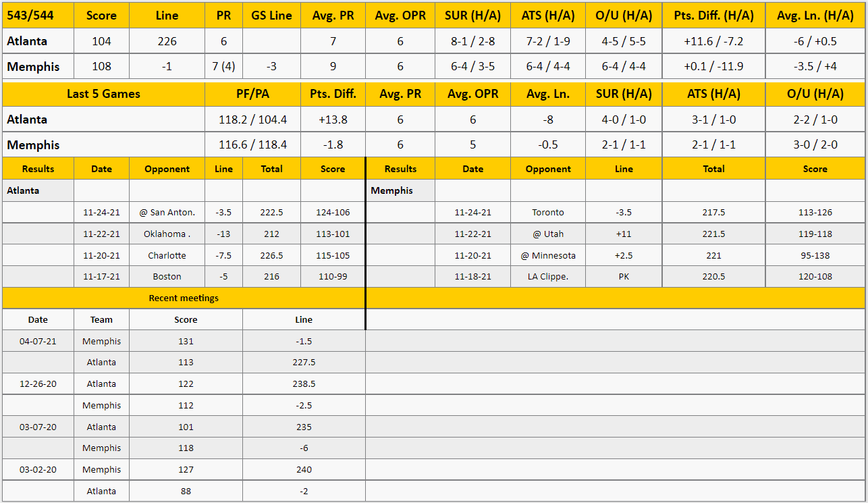Click the Minnesota game score 95-138
The height and width of the screenshot is (503, 868).
815,255
